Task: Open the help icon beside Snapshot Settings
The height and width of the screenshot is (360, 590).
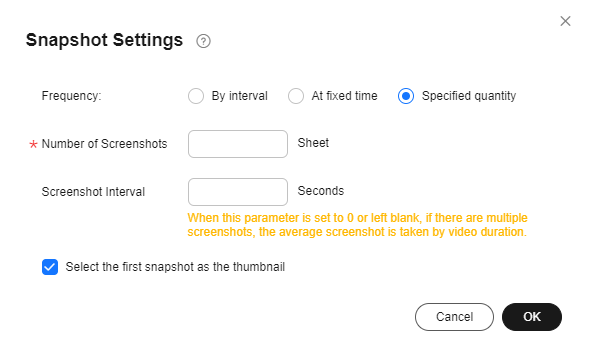Action: pos(203,41)
